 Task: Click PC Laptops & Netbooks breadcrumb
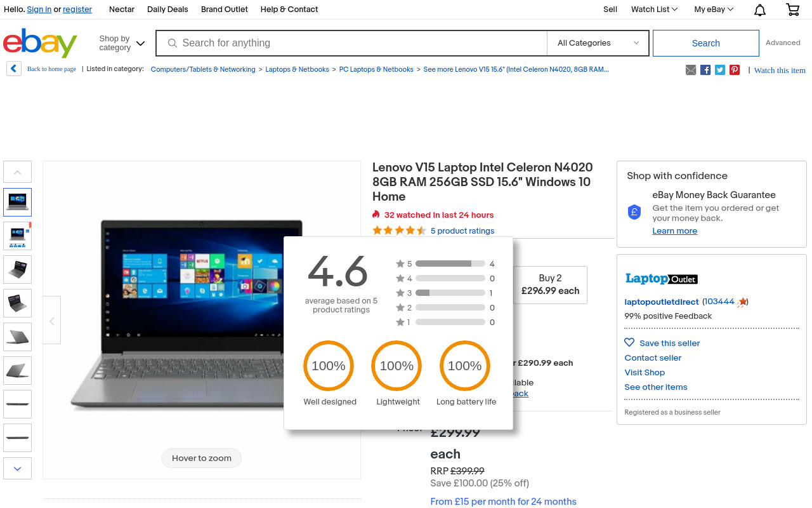tap(376, 70)
